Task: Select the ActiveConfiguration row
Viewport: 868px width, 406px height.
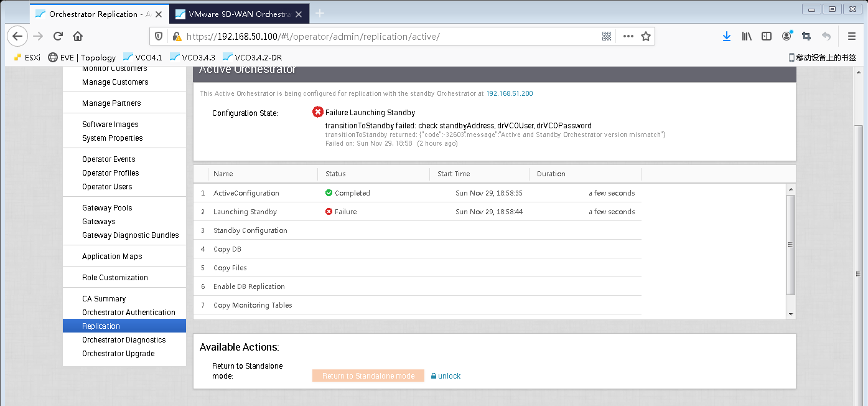Action: (x=418, y=193)
